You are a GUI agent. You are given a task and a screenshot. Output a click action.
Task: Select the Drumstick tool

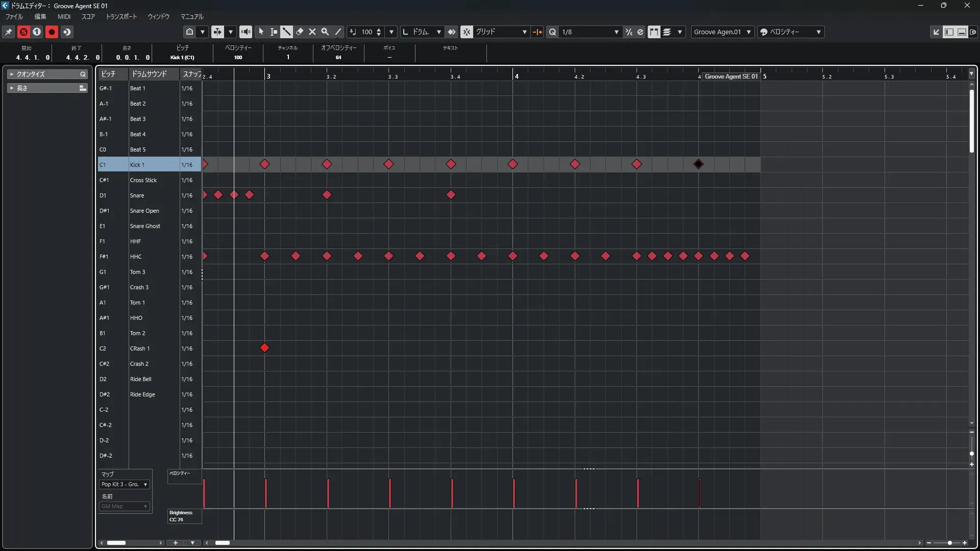286,32
